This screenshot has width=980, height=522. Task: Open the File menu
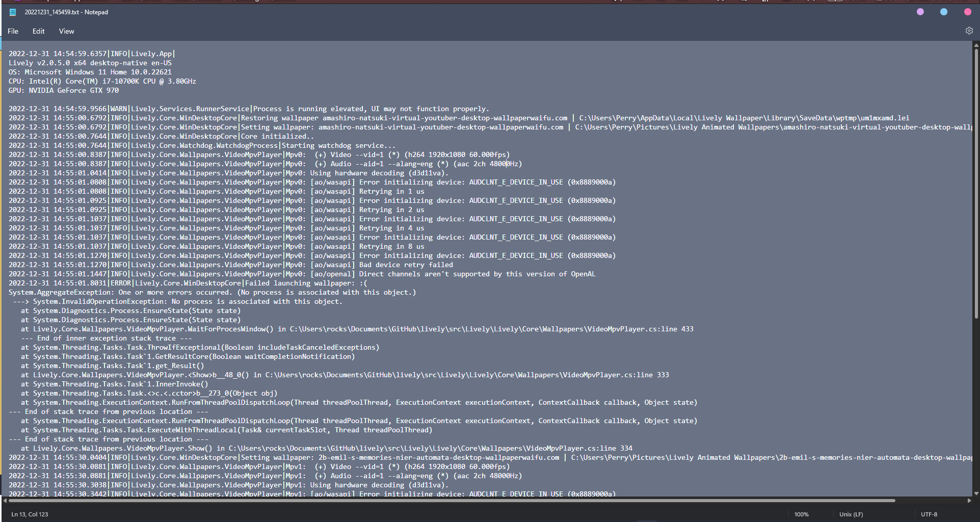click(13, 31)
